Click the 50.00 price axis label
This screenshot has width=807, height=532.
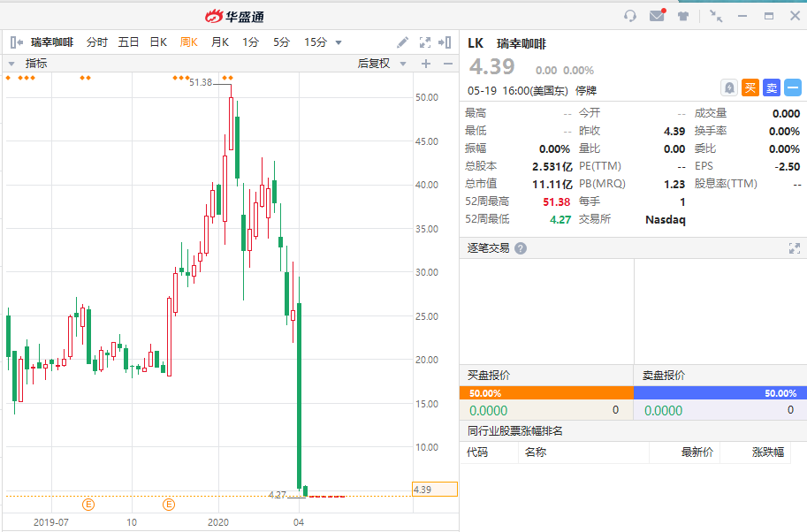(x=427, y=97)
